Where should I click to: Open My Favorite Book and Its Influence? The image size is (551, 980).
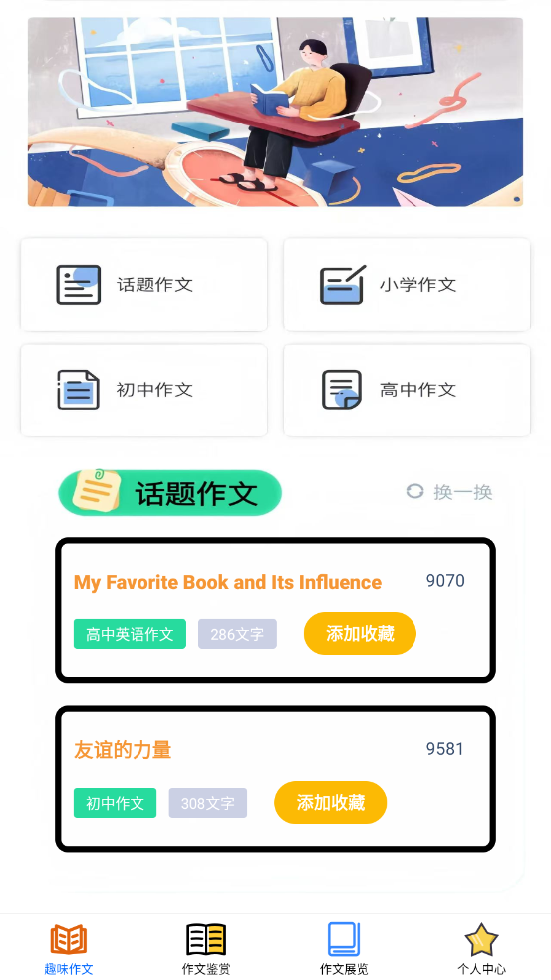pyautogui.click(x=227, y=582)
